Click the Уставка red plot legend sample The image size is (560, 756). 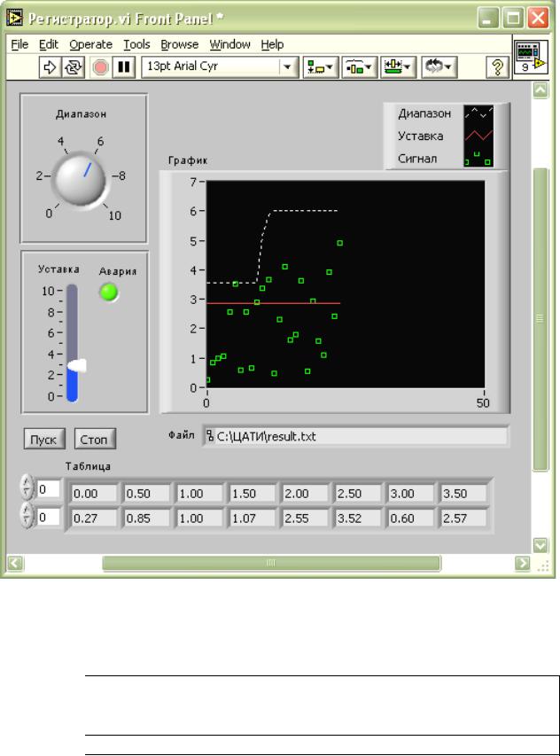[x=478, y=136]
